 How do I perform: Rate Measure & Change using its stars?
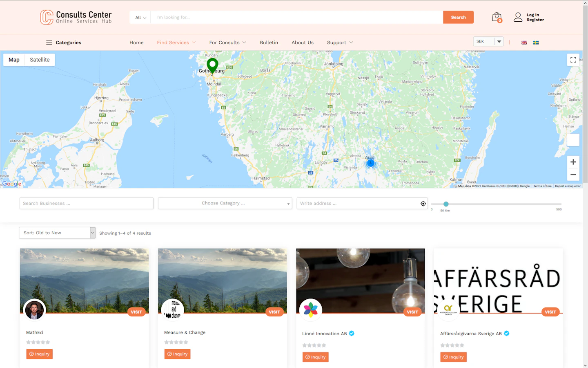pos(176,342)
